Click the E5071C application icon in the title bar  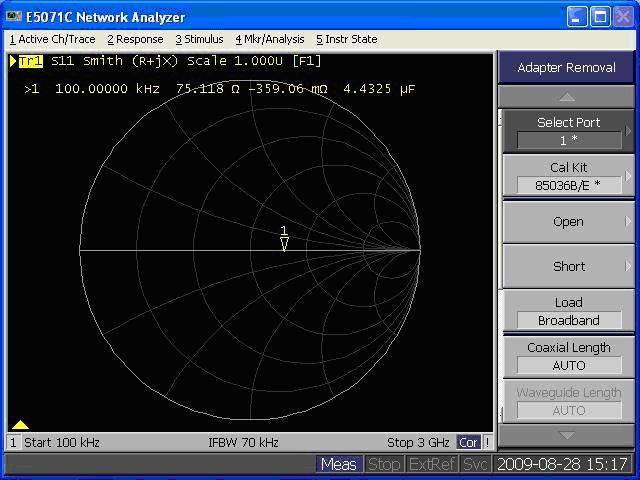13,16
